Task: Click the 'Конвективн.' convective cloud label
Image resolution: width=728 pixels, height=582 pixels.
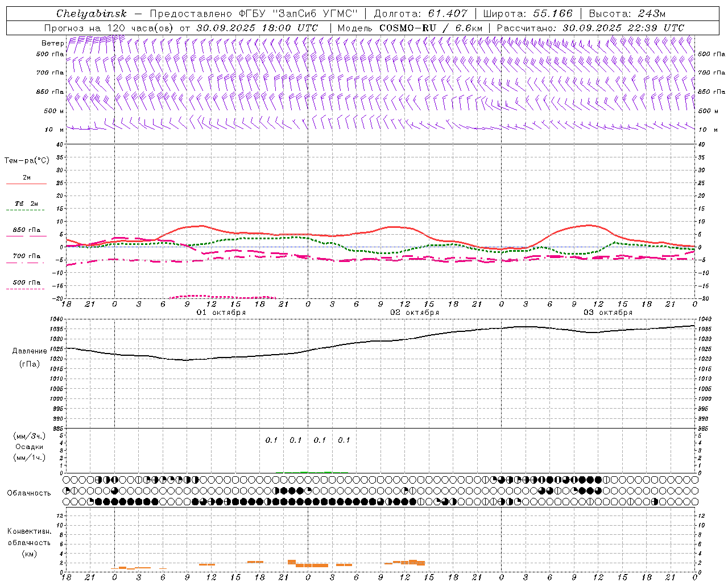Action: [x=30, y=531]
